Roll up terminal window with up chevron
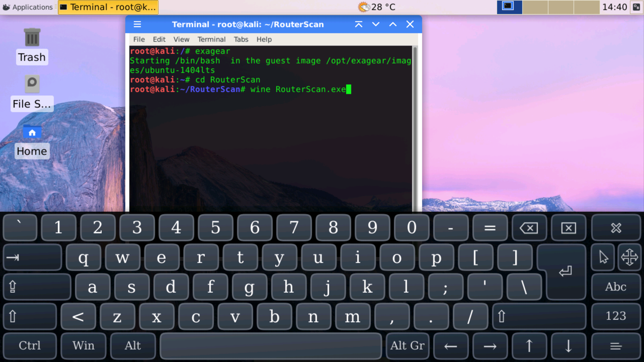The image size is (644, 362). (x=358, y=24)
